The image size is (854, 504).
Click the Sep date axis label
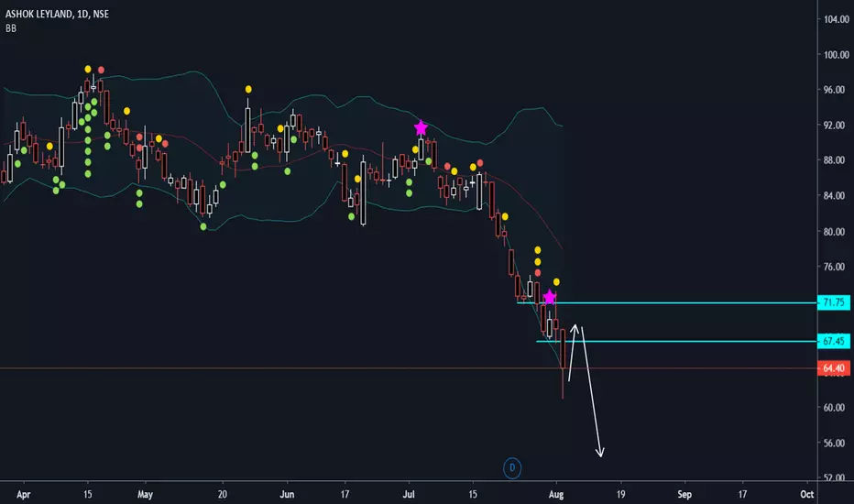684,494
